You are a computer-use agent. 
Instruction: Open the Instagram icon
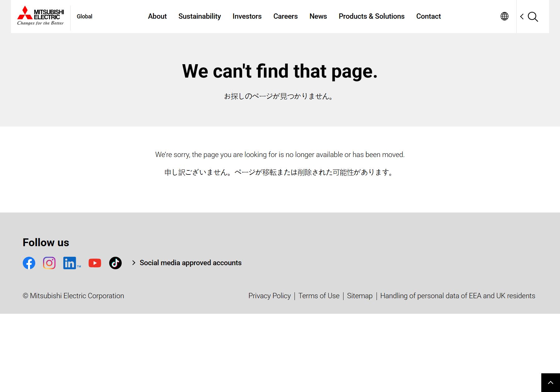pyautogui.click(x=49, y=263)
